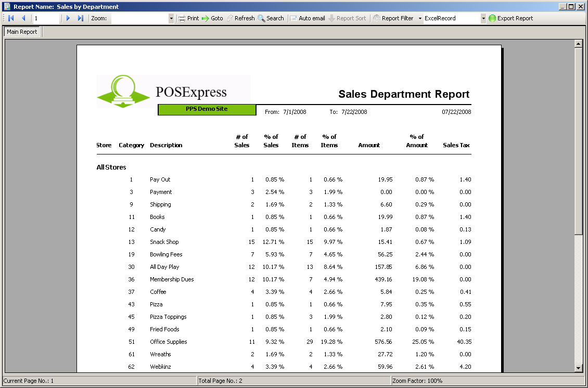This screenshot has width=588, height=388.
Task: Click the page number field showing 1
Action: pos(46,18)
